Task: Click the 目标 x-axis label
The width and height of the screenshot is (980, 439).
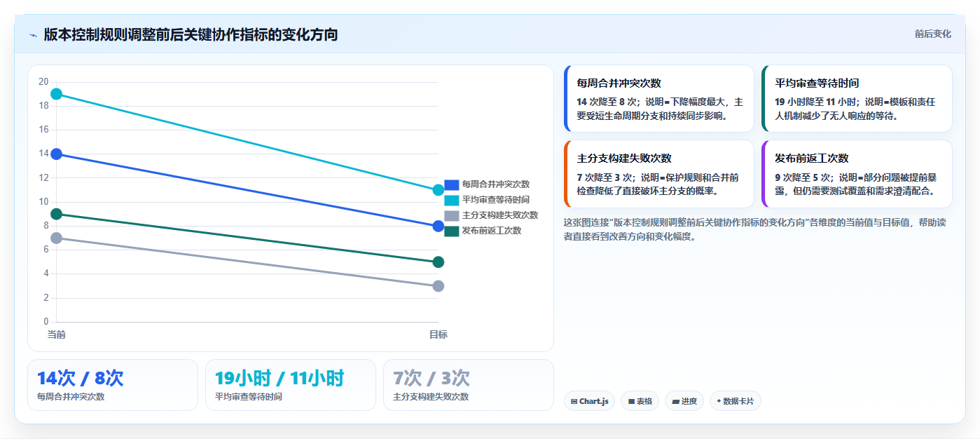Action: click(439, 335)
